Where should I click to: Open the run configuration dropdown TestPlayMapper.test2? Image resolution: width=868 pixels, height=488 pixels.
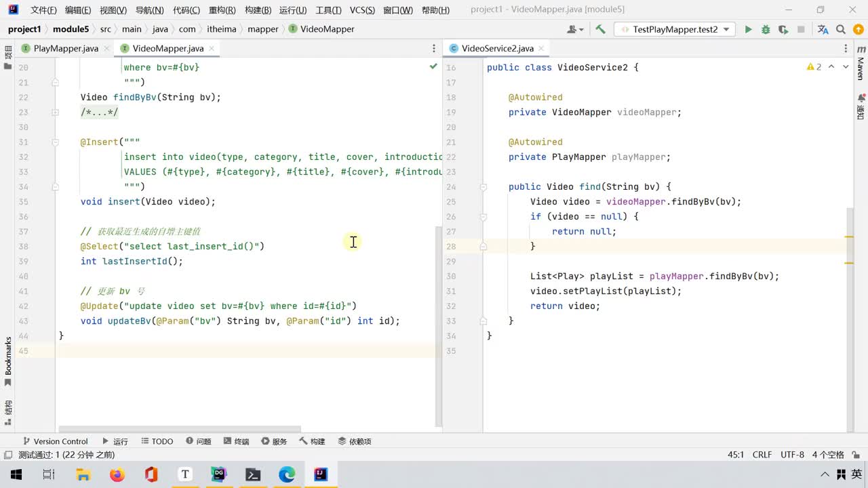[x=674, y=29]
